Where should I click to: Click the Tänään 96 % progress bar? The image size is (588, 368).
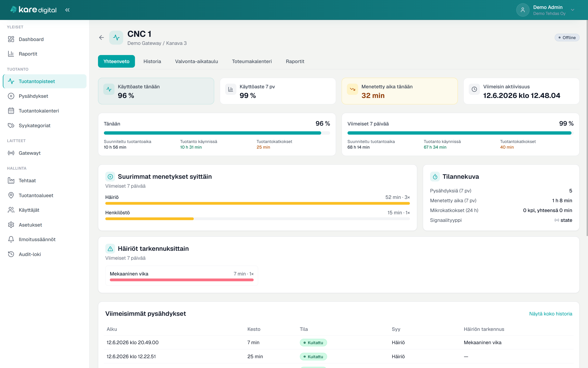(217, 133)
